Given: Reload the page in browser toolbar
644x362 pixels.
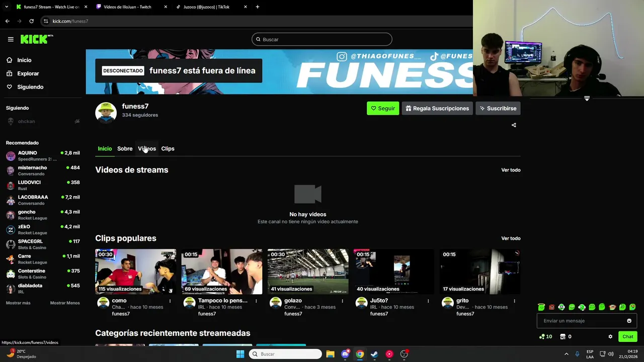Looking at the screenshot, I should 31,21.
